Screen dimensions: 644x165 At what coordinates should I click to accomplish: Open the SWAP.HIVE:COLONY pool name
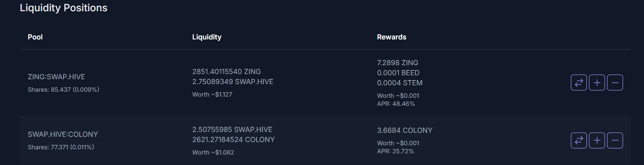pyautogui.click(x=63, y=134)
